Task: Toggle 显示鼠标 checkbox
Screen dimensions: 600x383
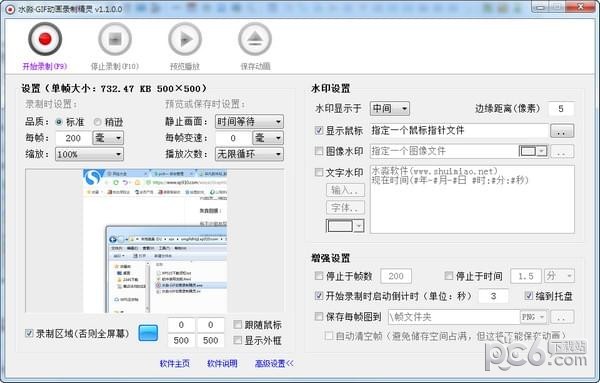Action: [x=319, y=130]
